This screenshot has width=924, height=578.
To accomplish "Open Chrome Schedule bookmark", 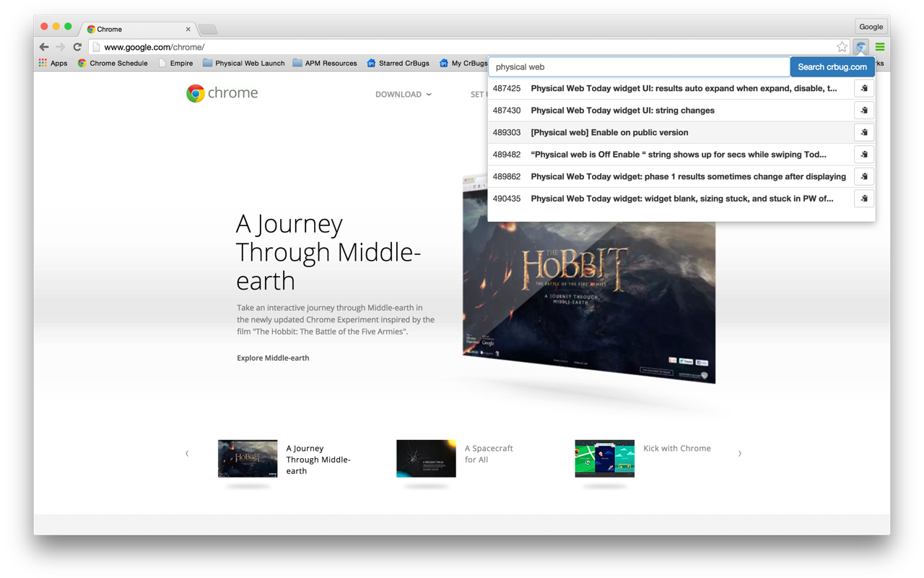I will click(x=113, y=63).
